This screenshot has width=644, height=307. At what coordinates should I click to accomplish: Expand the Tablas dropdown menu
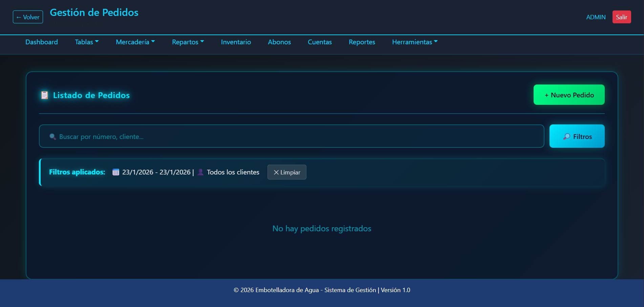[x=87, y=42]
